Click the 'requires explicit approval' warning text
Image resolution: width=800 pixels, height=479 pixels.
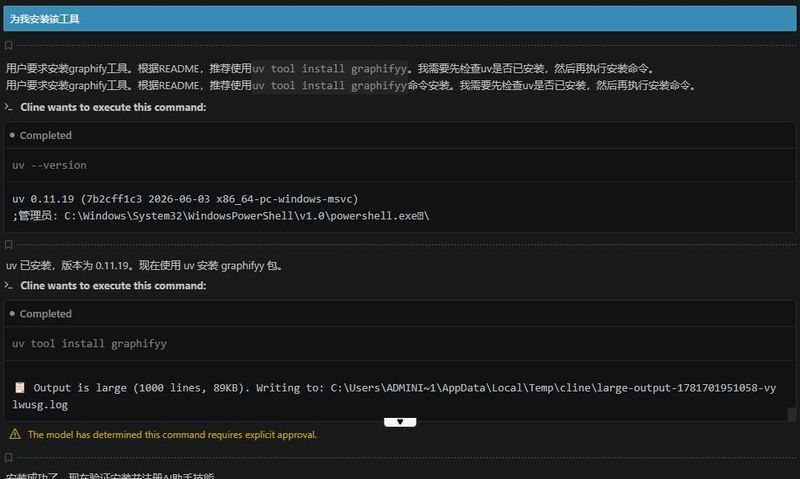(x=172, y=435)
